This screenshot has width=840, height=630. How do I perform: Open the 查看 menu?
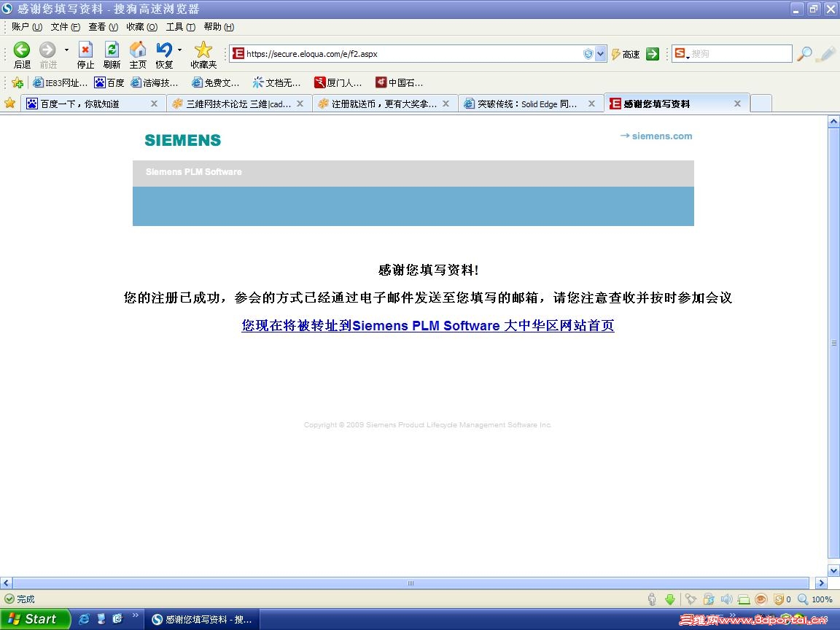(x=103, y=27)
